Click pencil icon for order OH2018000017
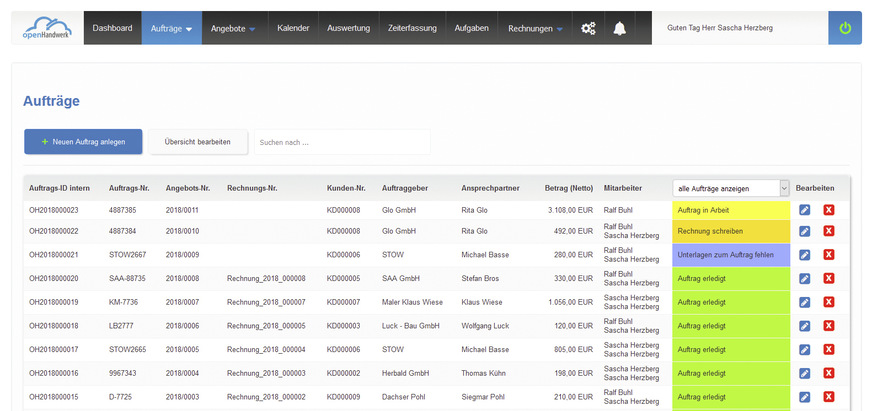Viewport: 872px width, 411px height. coord(805,348)
